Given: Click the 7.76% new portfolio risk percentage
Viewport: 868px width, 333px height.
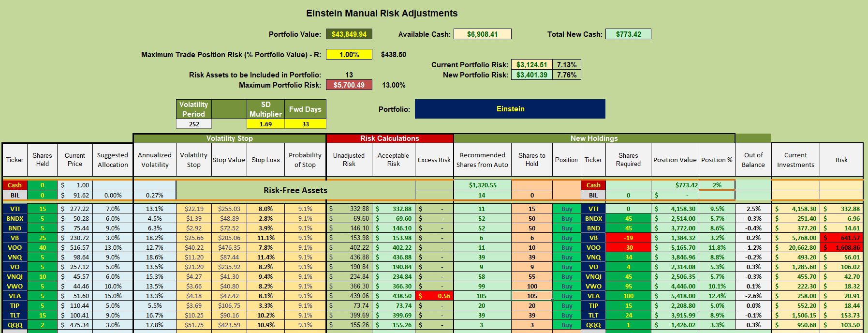Looking at the screenshot, I should coord(566,75).
